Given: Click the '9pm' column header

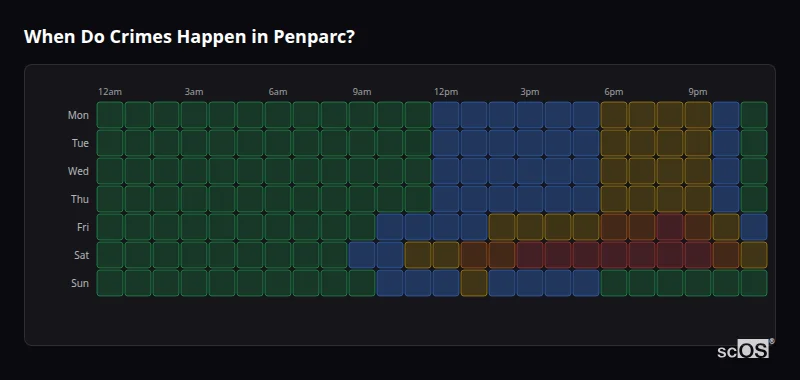Looking at the screenshot, I should [x=698, y=92].
